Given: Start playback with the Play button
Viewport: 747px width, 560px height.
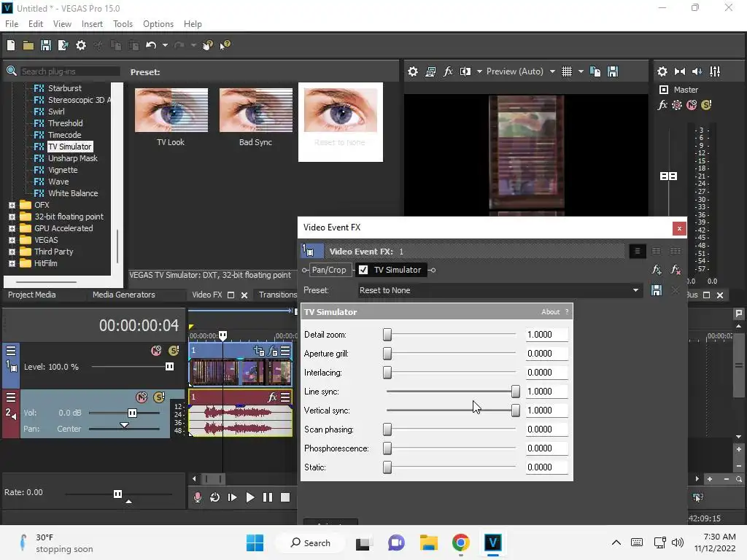Looking at the screenshot, I should coord(249,497).
